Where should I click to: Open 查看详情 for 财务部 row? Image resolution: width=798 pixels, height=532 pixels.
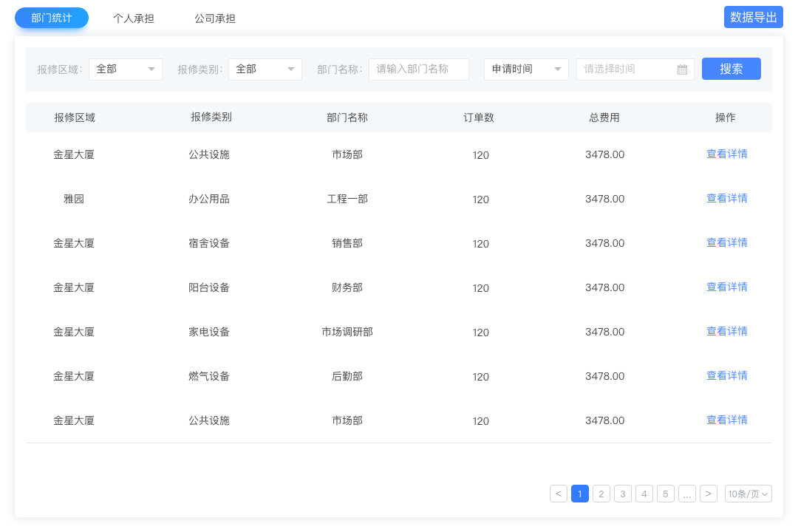(x=727, y=287)
